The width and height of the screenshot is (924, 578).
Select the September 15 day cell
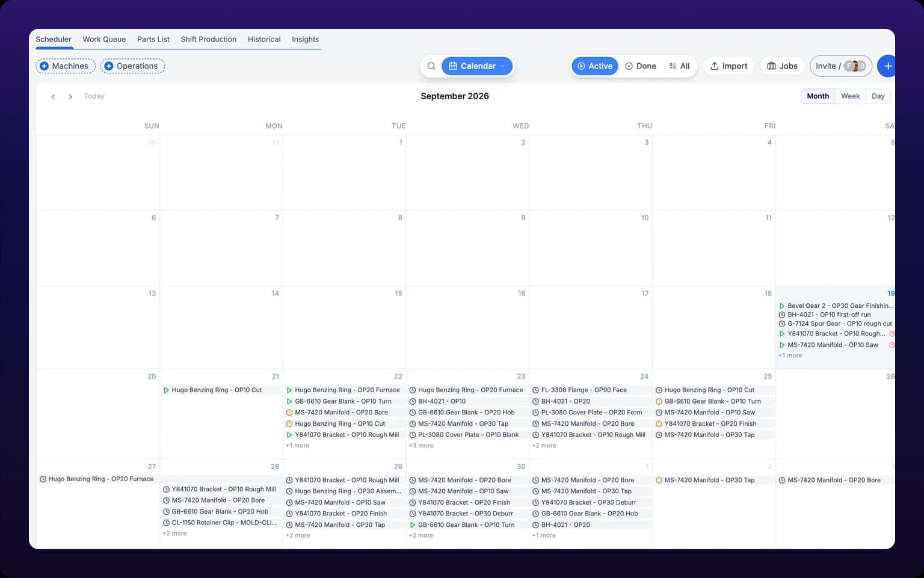pyautogui.click(x=344, y=327)
